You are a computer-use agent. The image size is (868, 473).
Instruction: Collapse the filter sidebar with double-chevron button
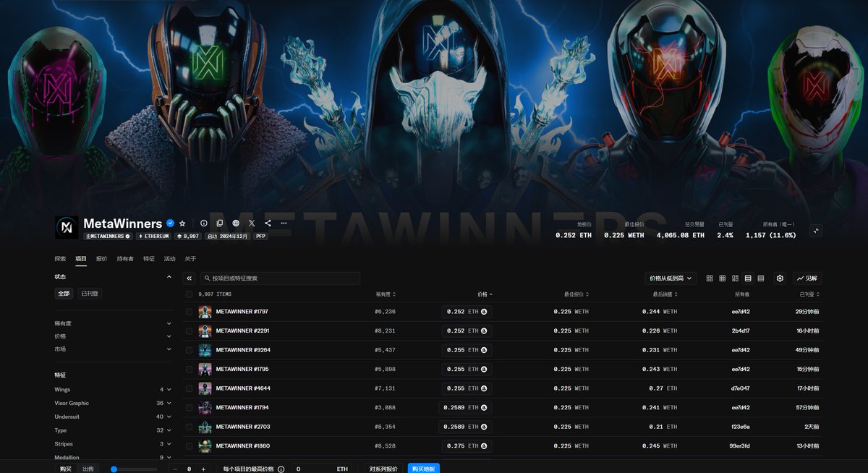pos(190,278)
